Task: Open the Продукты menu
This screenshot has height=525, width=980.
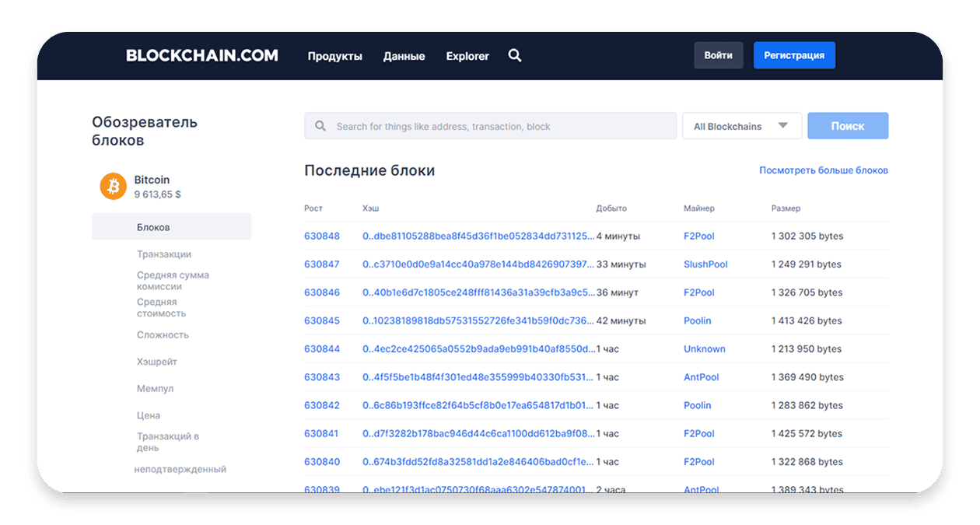Action: 335,56
